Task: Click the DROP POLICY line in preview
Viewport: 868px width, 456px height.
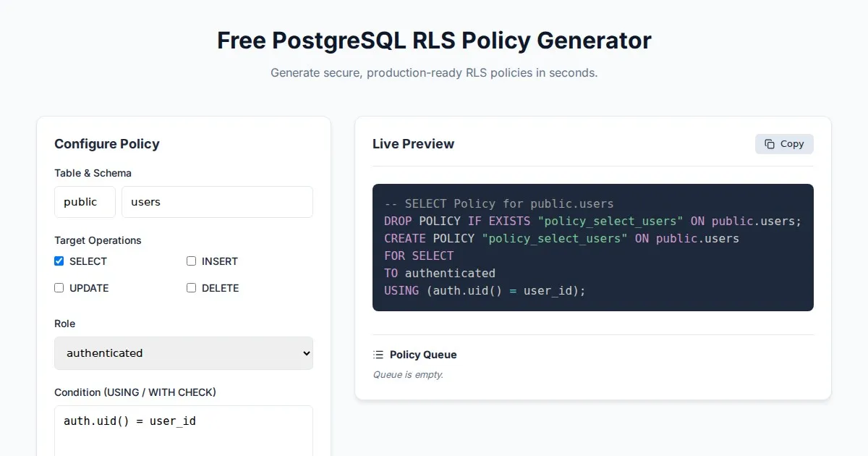Action: coord(592,221)
